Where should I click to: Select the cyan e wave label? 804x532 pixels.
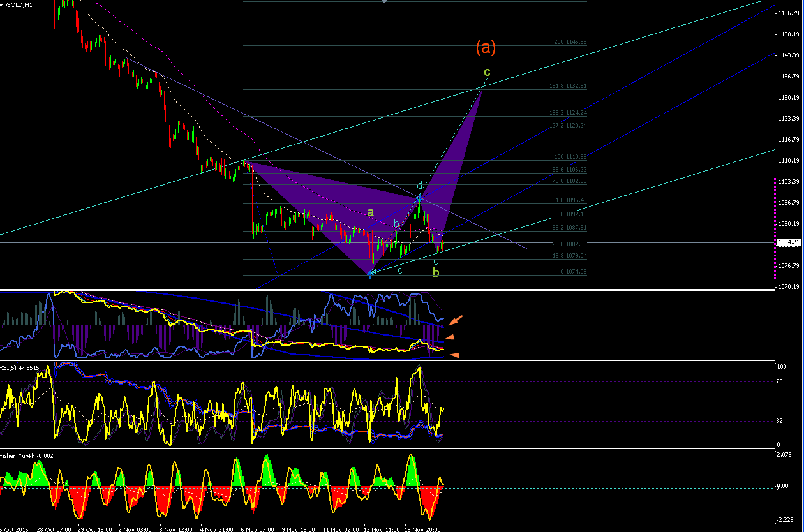pyautogui.click(x=436, y=262)
